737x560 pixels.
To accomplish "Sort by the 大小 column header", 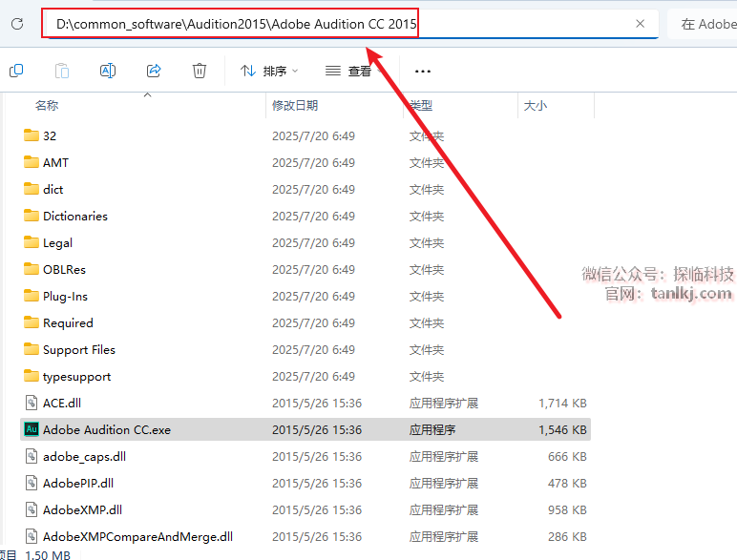I will click(x=536, y=105).
